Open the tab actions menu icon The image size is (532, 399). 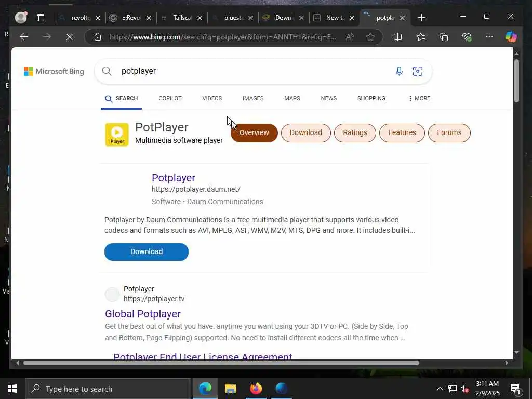coord(41,18)
